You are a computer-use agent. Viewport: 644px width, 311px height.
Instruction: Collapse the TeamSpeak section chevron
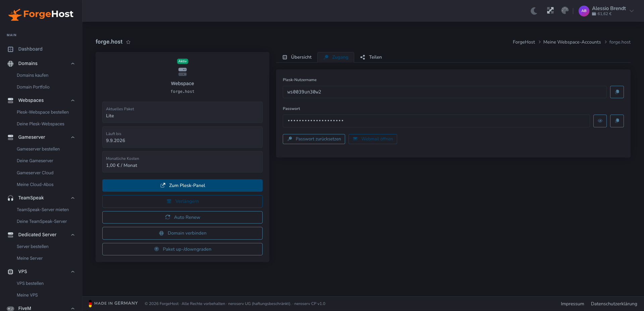[73, 198]
